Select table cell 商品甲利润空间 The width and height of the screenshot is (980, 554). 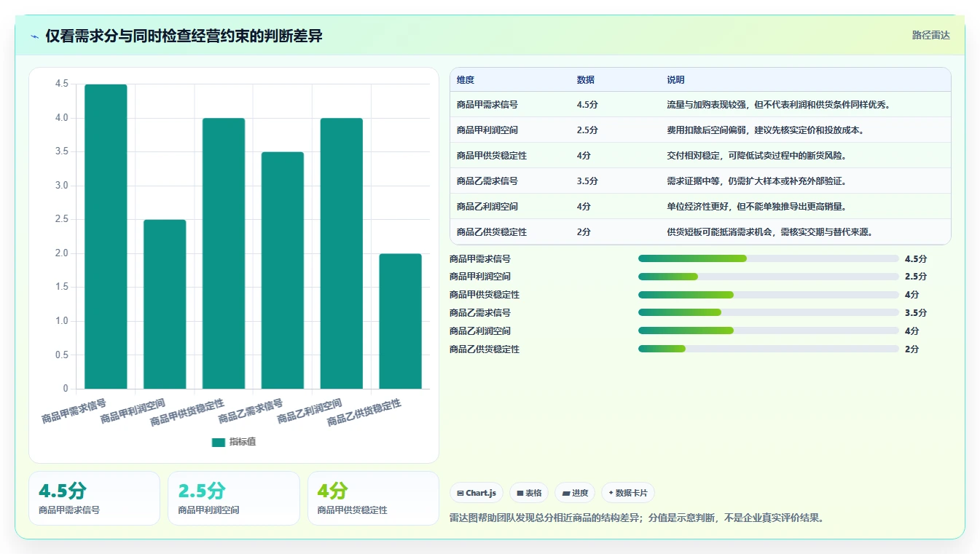tap(487, 130)
